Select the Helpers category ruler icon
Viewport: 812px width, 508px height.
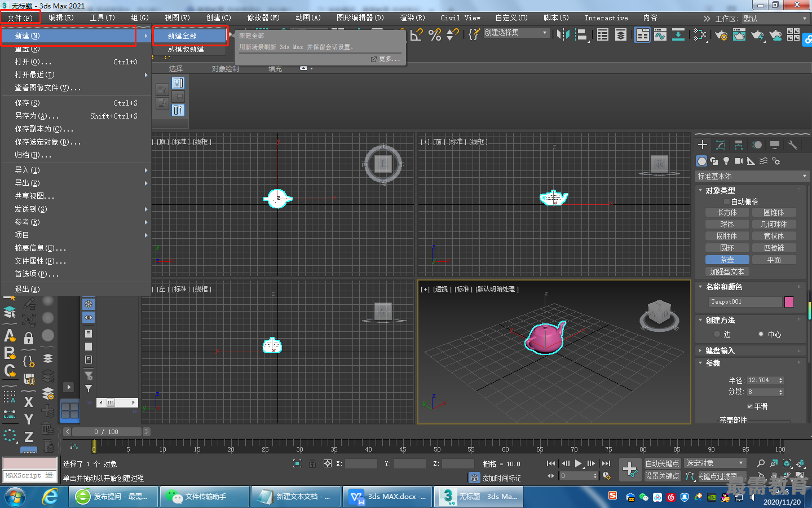(x=751, y=161)
